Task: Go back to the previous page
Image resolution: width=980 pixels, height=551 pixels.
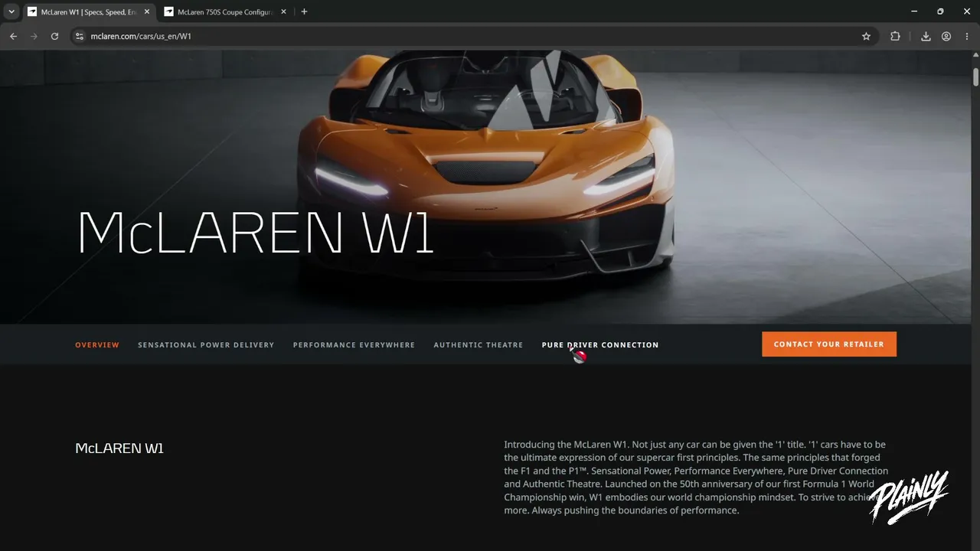Action: tap(13, 36)
